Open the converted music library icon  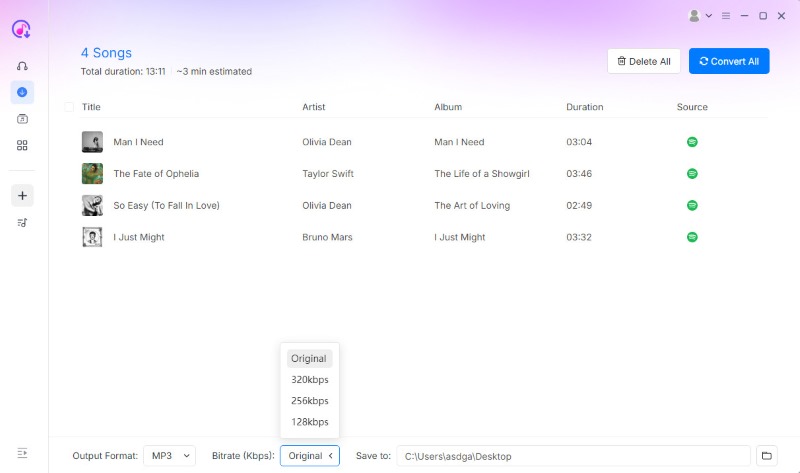[x=22, y=119]
